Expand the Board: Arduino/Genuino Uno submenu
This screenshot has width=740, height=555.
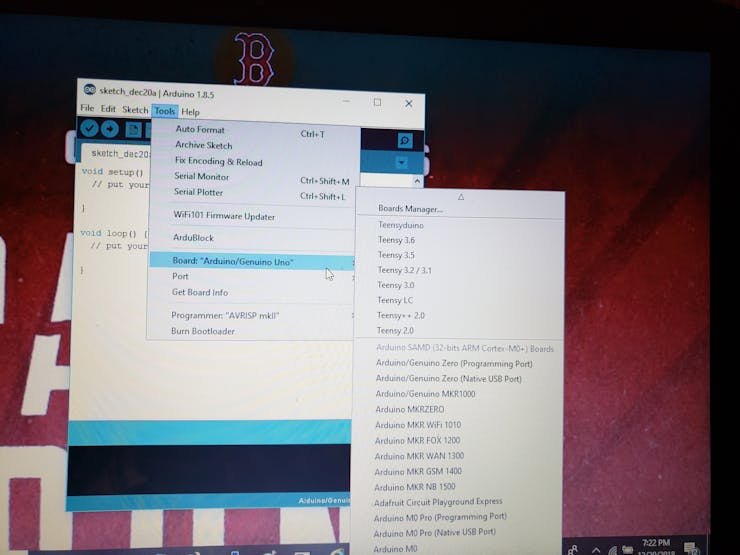point(252,261)
